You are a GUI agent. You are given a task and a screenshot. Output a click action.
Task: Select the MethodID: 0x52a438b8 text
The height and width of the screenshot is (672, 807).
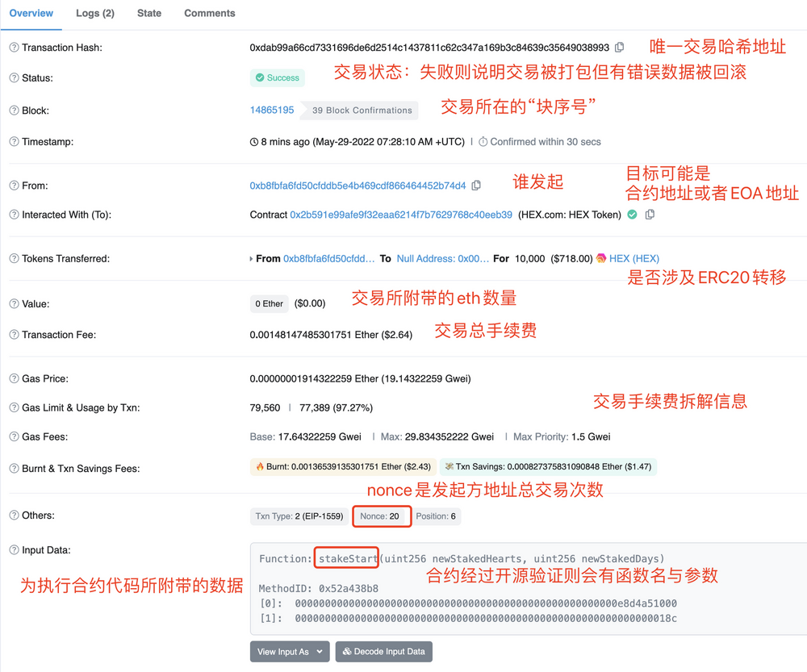pyautogui.click(x=319, y=588)
